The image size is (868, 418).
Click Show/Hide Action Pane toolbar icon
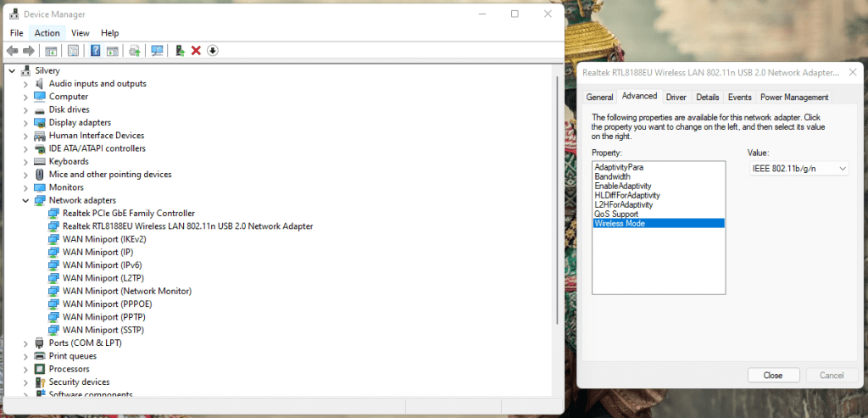tap(113, 51)
